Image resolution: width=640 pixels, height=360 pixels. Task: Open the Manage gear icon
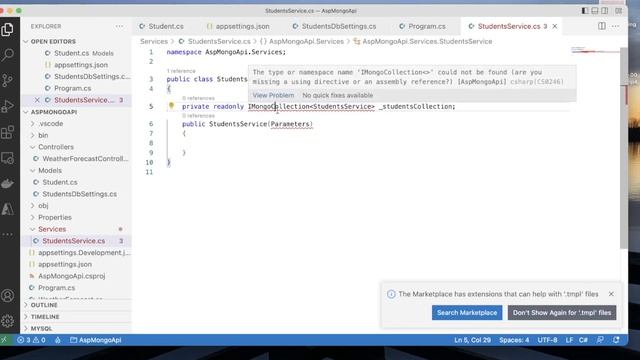[7, 321]
